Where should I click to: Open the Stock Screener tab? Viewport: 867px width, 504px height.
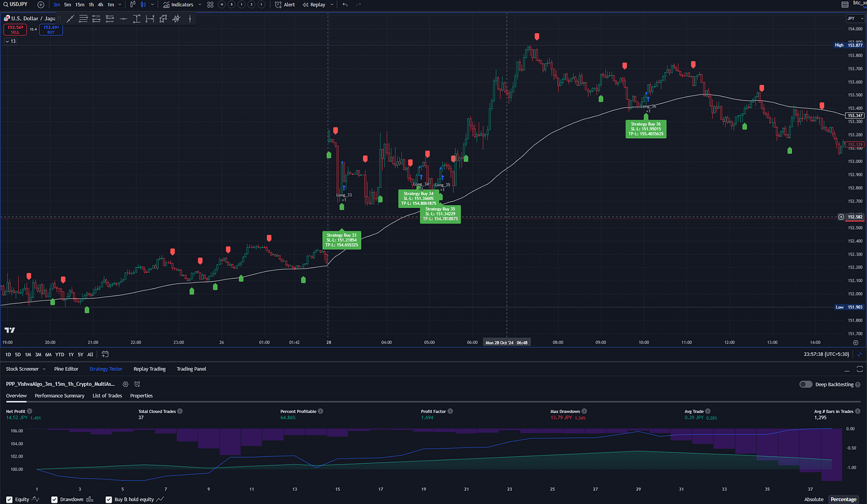click(22, 369)
